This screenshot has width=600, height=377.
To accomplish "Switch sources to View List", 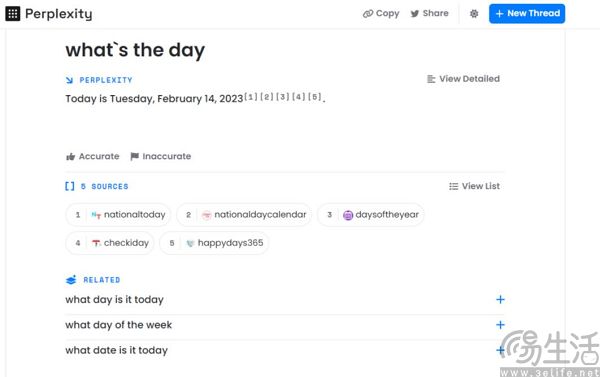I will point(474,186).
